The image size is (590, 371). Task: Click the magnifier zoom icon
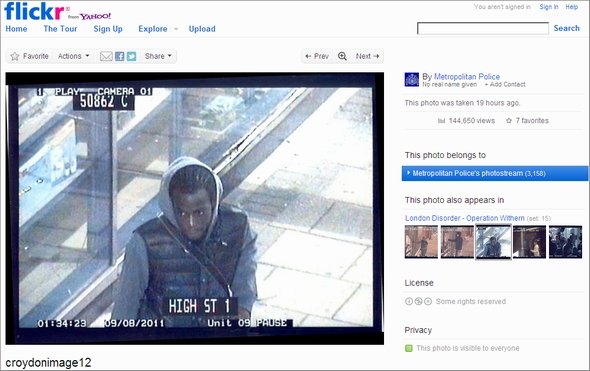point(342,56)
